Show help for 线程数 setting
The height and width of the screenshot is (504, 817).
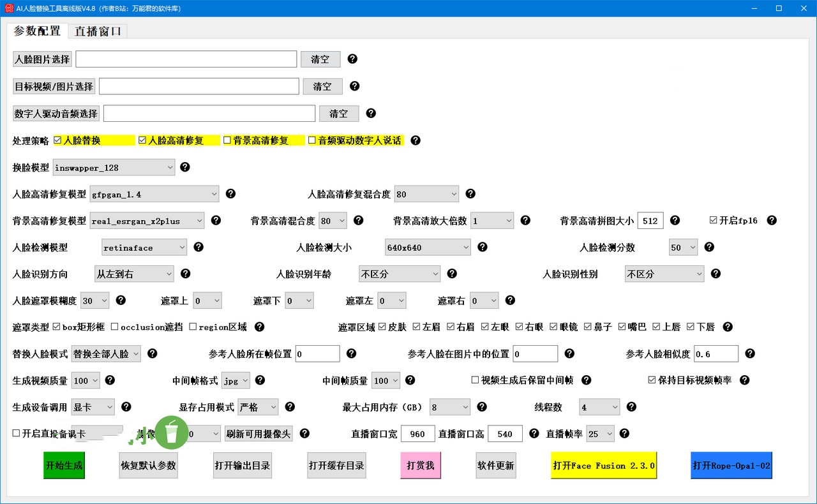click(x=631, y=406)
